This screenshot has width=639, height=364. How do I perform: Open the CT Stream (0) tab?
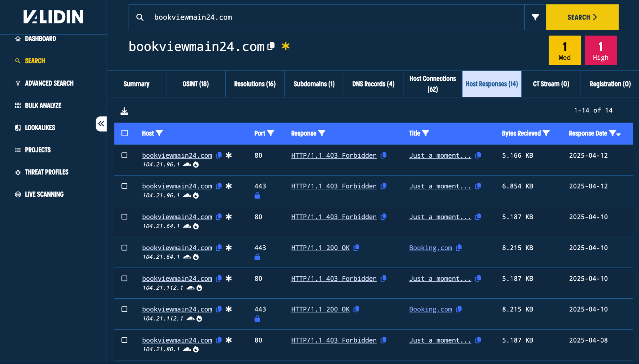pyautogui.click(x=551, y=84)
